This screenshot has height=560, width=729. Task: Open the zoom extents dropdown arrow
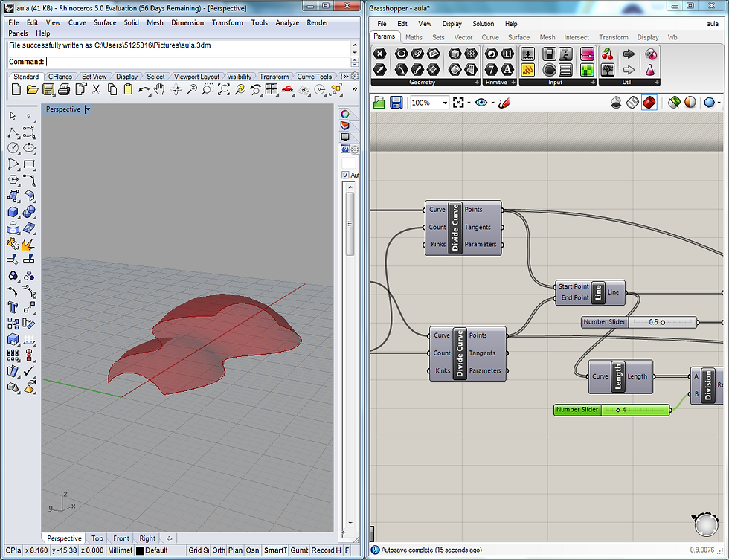(469, 103)
